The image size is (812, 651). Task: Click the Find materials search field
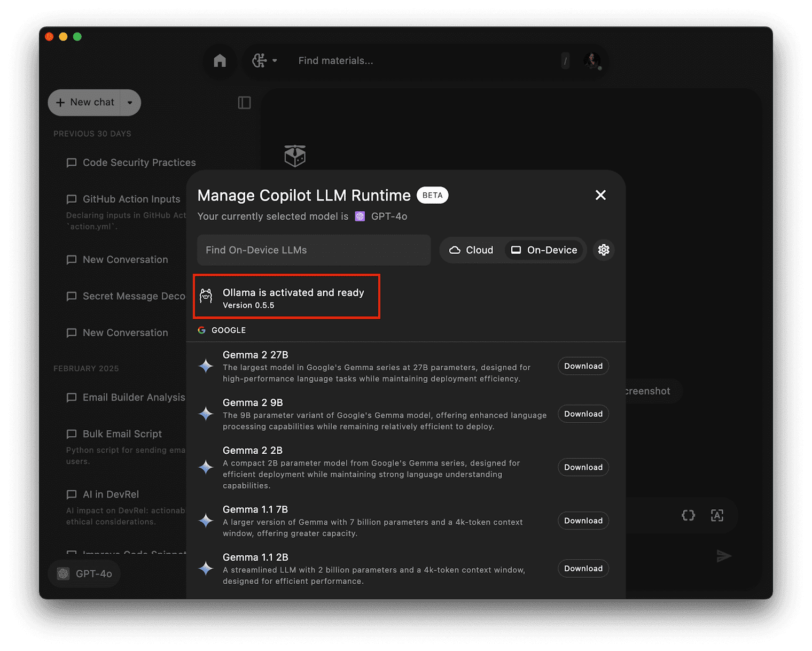(x=426, y=61)
